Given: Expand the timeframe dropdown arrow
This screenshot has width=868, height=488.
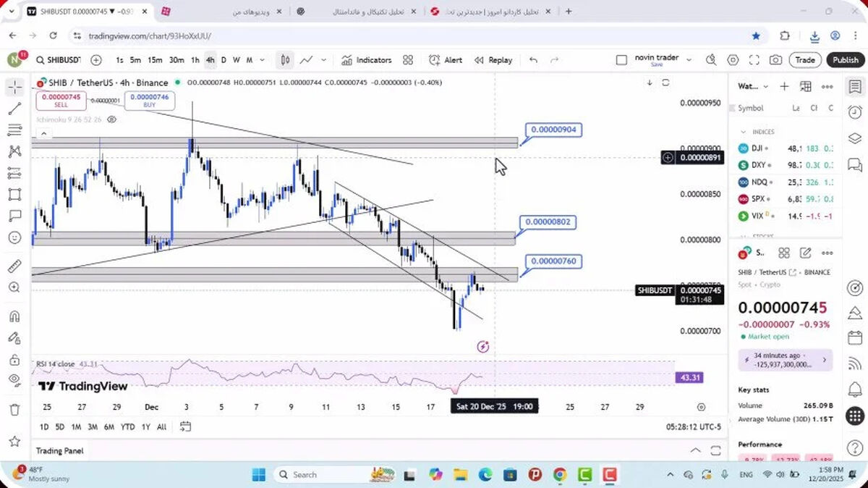Looking at the screenshot, I should coord(262,60).
